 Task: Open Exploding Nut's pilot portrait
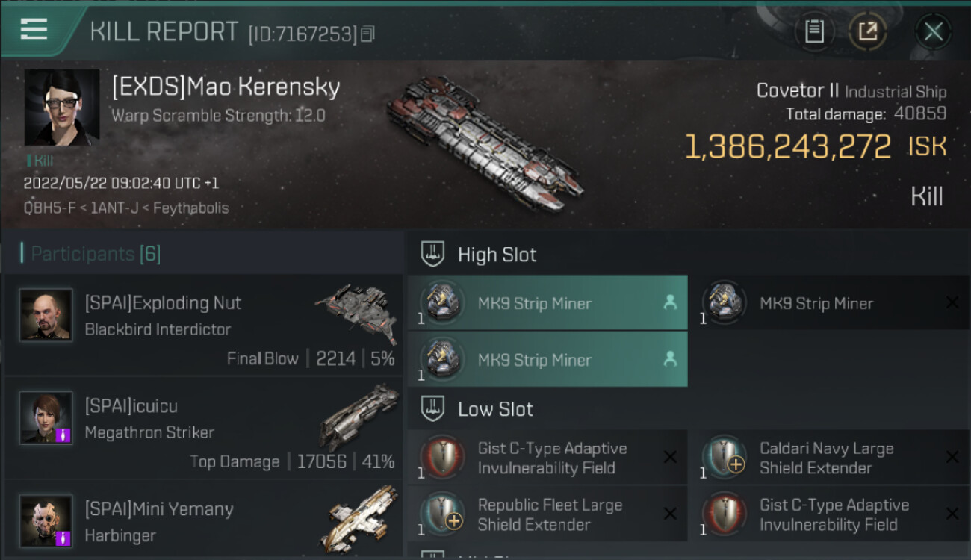pyautogui.click(x=46, y=315)
